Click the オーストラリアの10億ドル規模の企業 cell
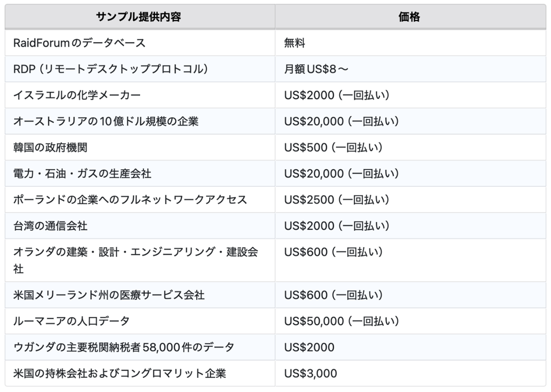Image resolution: width=551 pixels, height=392 pixels. point(106,121)
